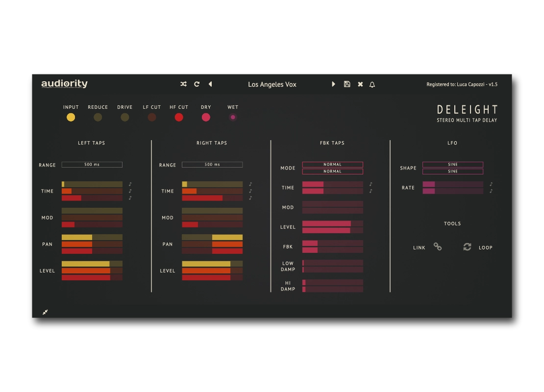
Task: Click the chain link icon next to LINK
Action: (437, 247)
